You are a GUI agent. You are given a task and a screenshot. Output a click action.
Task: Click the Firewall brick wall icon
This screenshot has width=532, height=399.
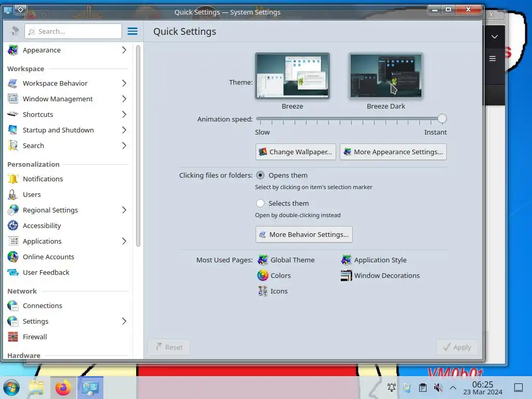point(13,337)
